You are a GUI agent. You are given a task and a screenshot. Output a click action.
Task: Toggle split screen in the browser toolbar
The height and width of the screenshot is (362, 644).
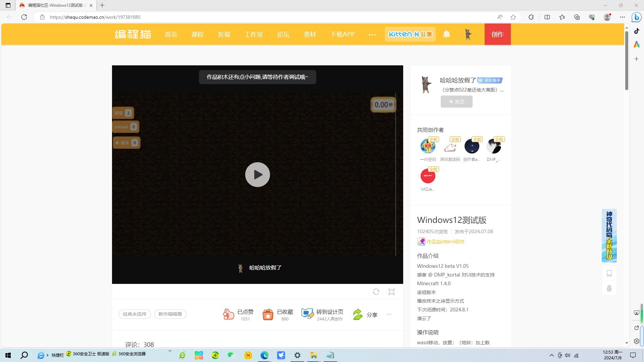coord(547,17)
